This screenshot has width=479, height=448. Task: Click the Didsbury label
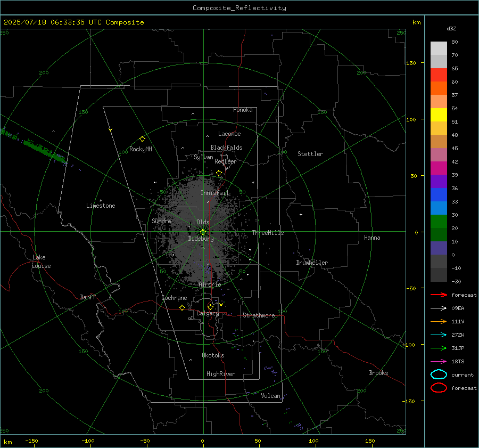(x=201, y=239)
